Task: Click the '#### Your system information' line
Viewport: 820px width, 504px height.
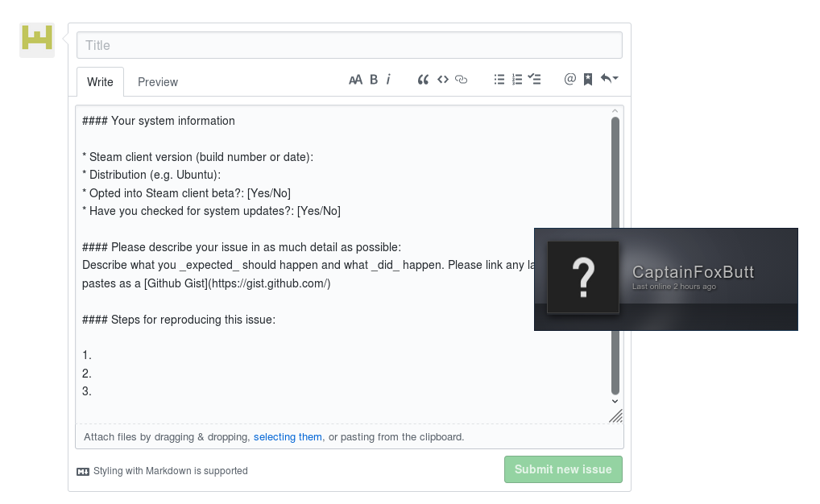Action: pos(159,121)
